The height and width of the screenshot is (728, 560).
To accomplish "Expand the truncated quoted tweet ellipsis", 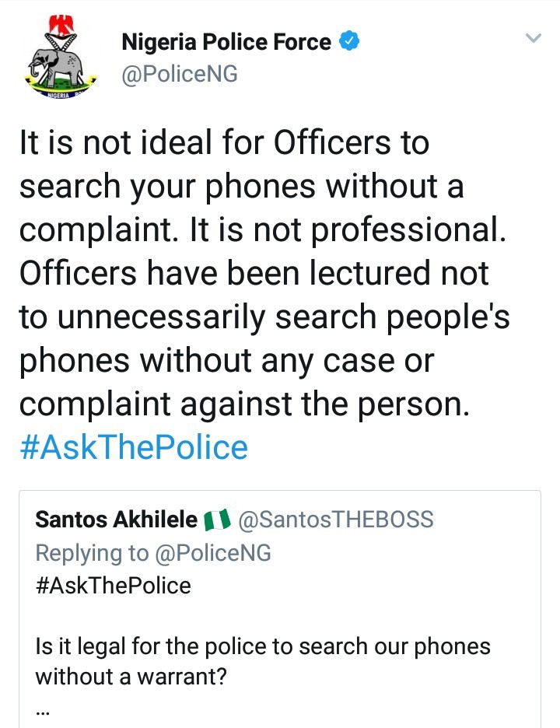I will click(42, 712).
